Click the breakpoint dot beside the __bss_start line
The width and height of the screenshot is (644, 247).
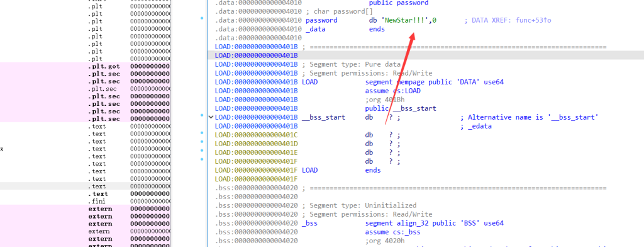[x=202, y=116]
